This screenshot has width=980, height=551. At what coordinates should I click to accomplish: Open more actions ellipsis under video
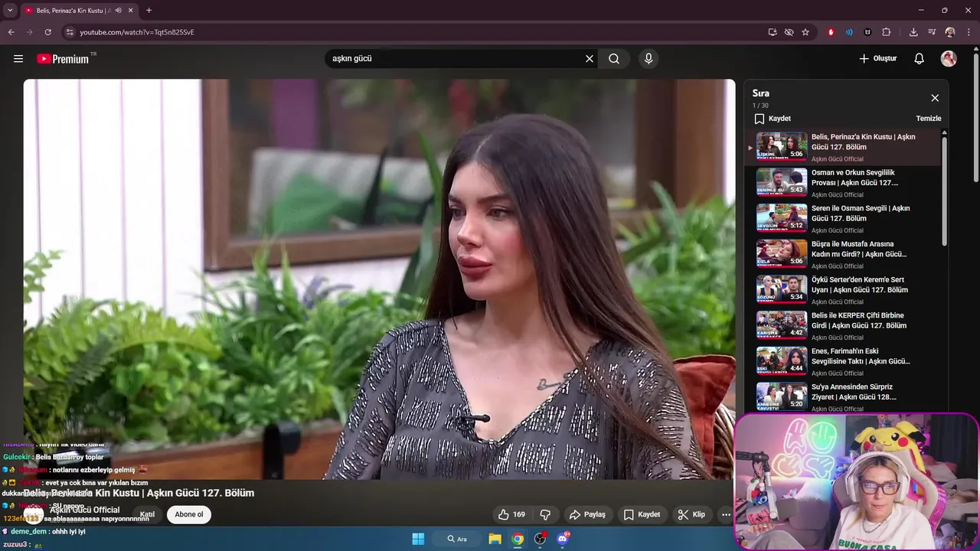pyautogui.click(x=726, y=515)
